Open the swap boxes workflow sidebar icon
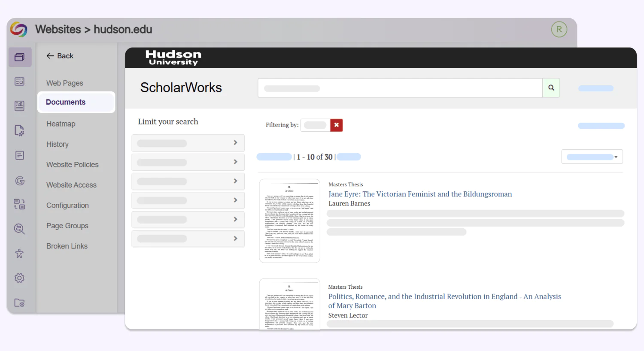644x351 pixels. pyautogui.click(x=20, y=204)
